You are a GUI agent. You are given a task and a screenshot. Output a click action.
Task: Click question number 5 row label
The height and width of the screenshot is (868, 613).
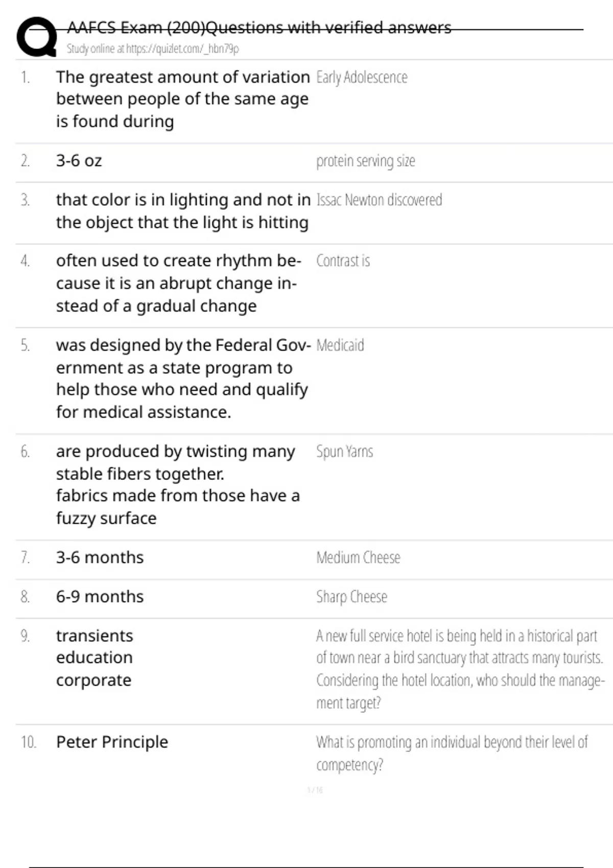click(25, 346)
